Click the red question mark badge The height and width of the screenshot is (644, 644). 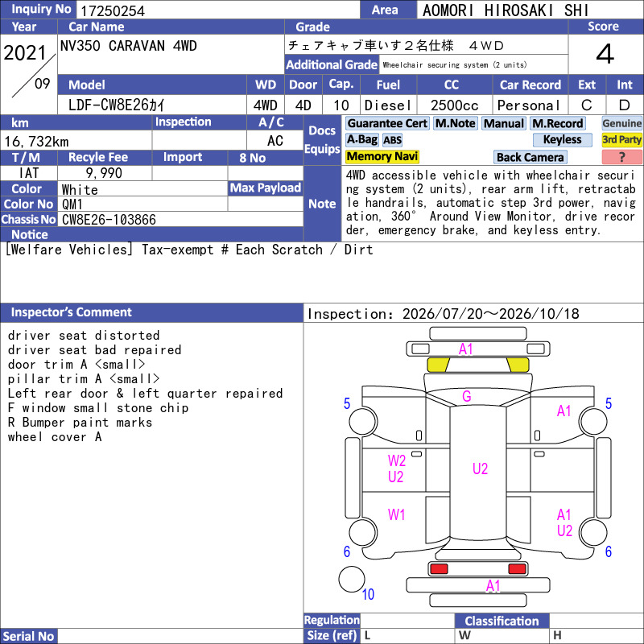(x=621, y=157)
